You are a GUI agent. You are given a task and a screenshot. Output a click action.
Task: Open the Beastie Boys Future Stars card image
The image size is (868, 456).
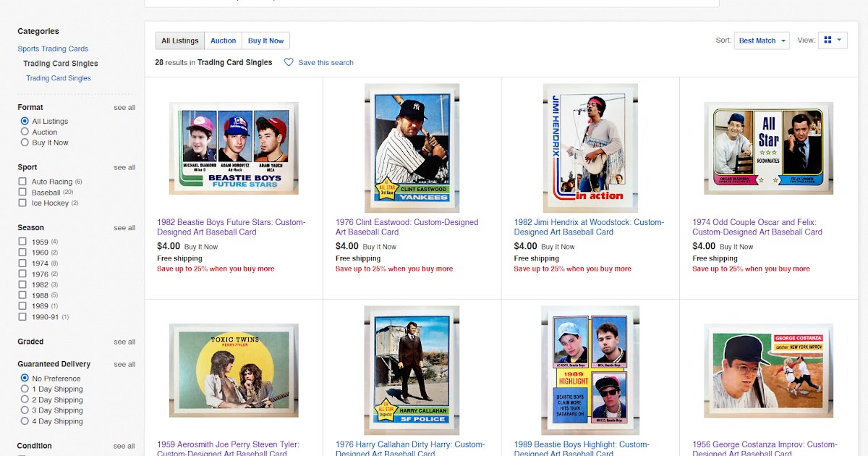(x=234, y=148)
